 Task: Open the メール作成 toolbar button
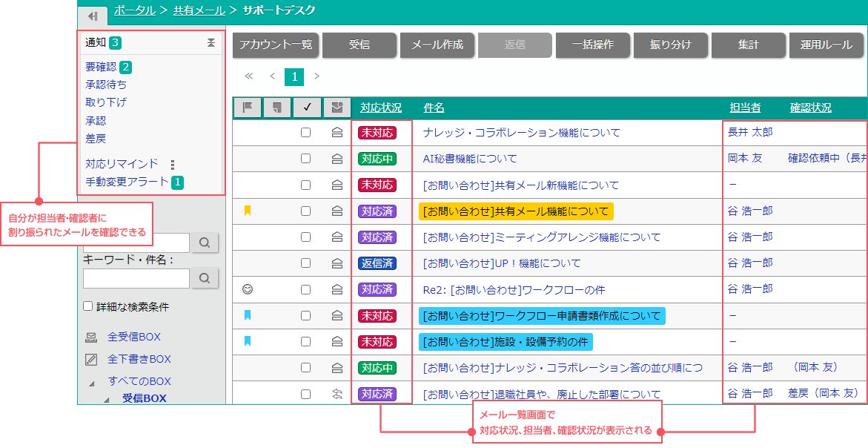(437, 45)
